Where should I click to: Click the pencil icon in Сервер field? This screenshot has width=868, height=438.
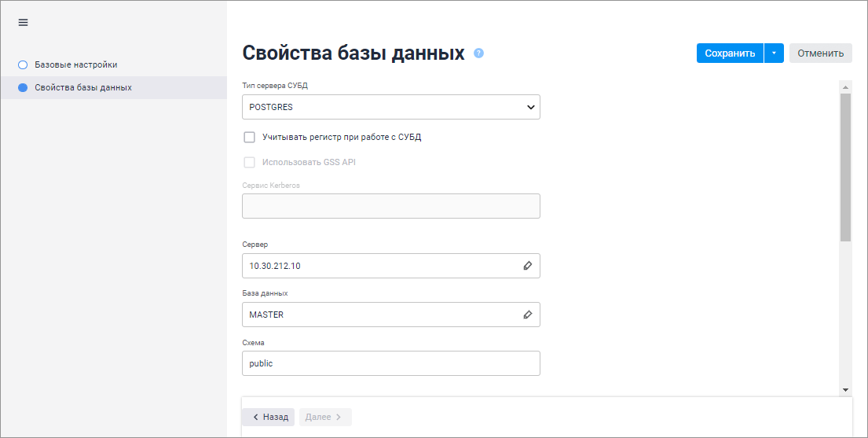click(x=528, y=266)
